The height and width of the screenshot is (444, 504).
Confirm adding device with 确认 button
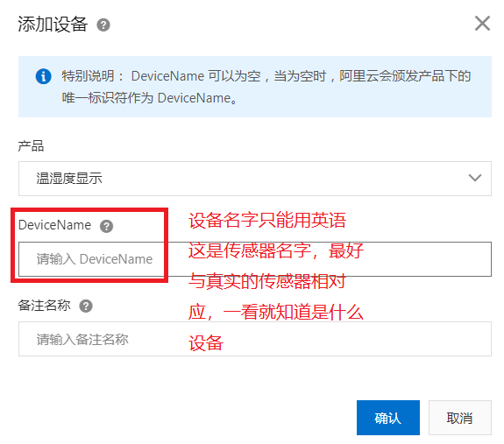coord(388,418)
